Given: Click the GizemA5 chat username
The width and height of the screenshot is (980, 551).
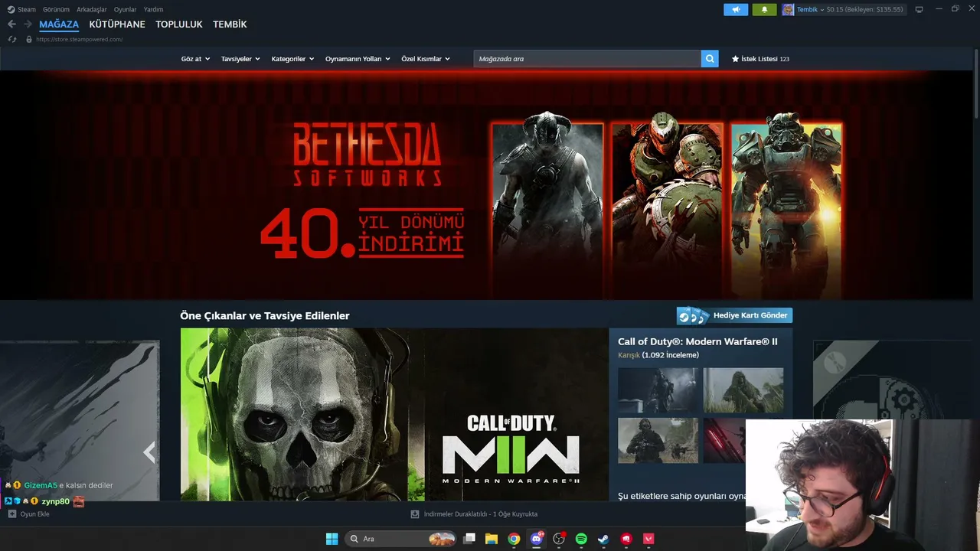Looking at the screenshot, I should click(41, 485).
